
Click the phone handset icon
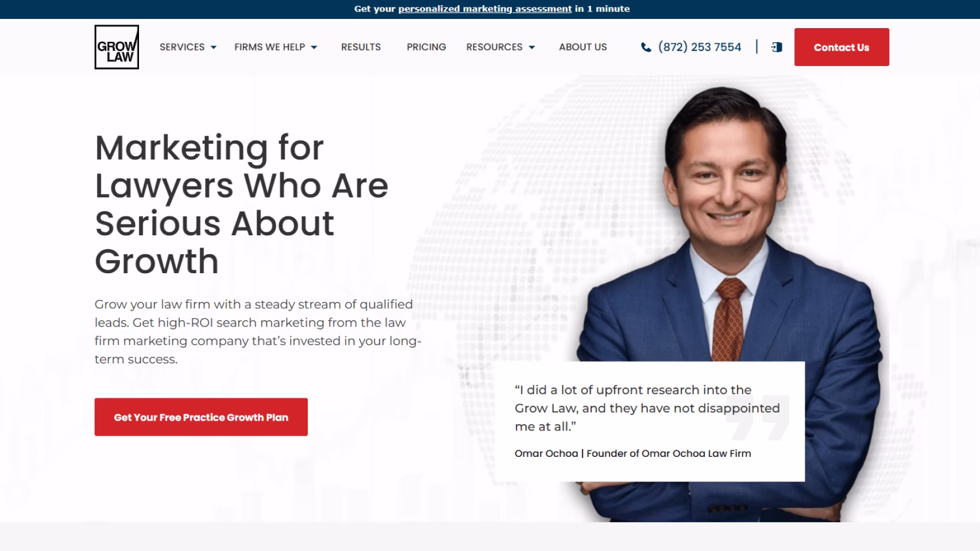pos(646,47)
